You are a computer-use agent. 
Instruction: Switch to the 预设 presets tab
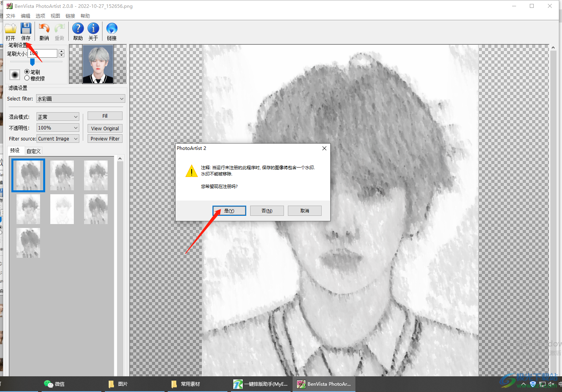(15, 150)
